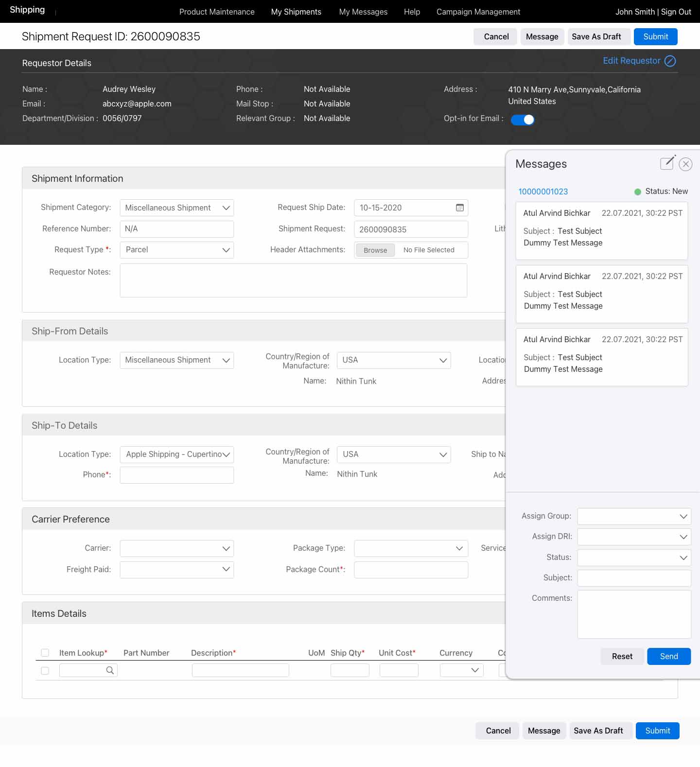The height and width of the screenshot is (767, 700).
Task: Expand the Shipment Category dropdown
Action: (x=177, y=208)
